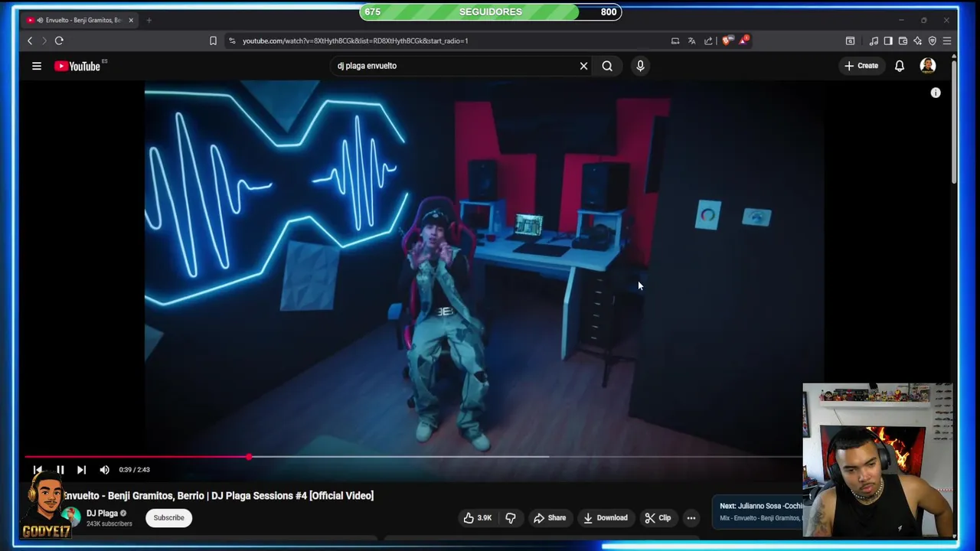Click the red video progress scrubber
Image resolution: width=980 pixels, height=551 pixels.
[249, 457]
